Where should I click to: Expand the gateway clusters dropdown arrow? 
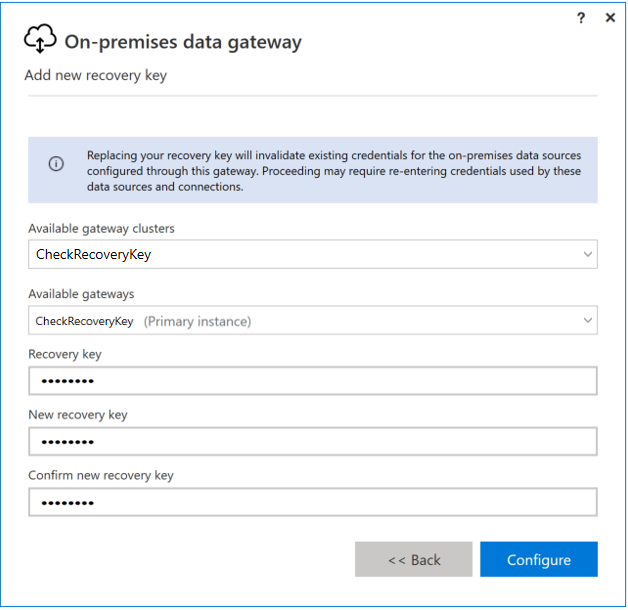[x=587, y=255]
